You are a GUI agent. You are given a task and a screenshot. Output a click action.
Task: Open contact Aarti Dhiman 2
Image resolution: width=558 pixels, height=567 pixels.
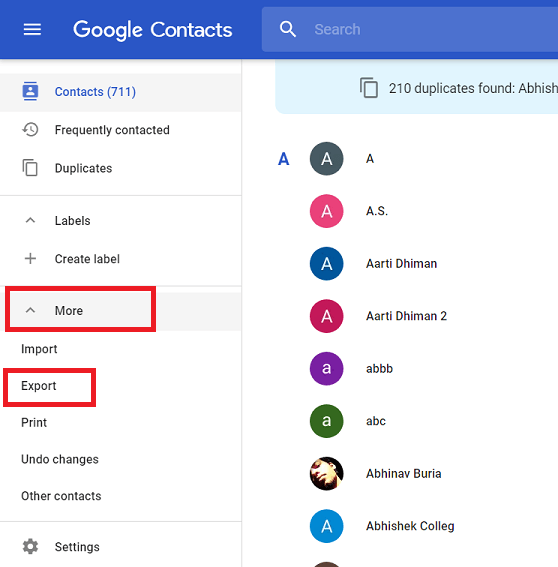406,316
